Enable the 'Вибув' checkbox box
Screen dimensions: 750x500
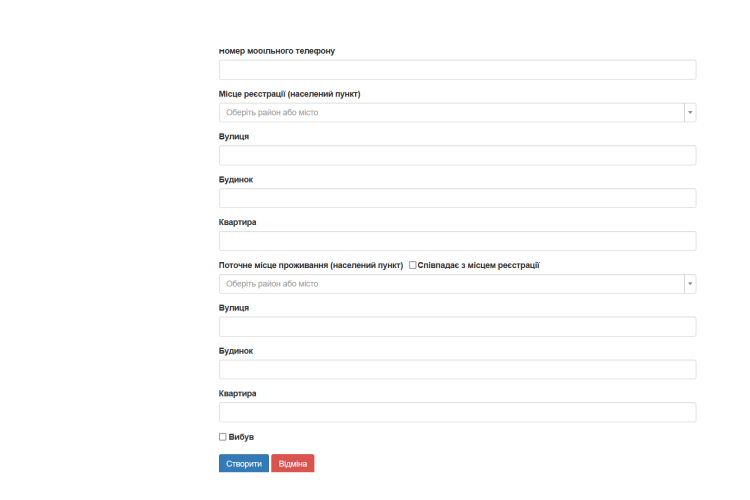click(222, 437)
